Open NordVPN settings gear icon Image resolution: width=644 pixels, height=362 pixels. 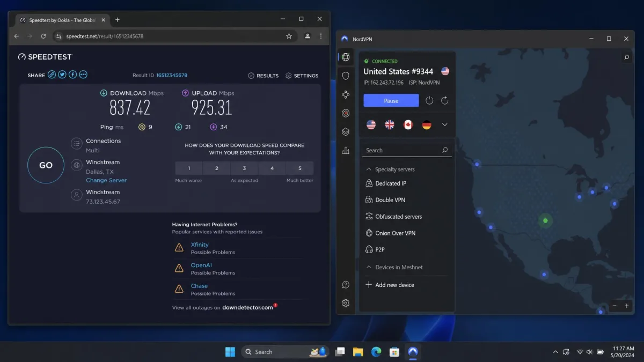(346, 303)
